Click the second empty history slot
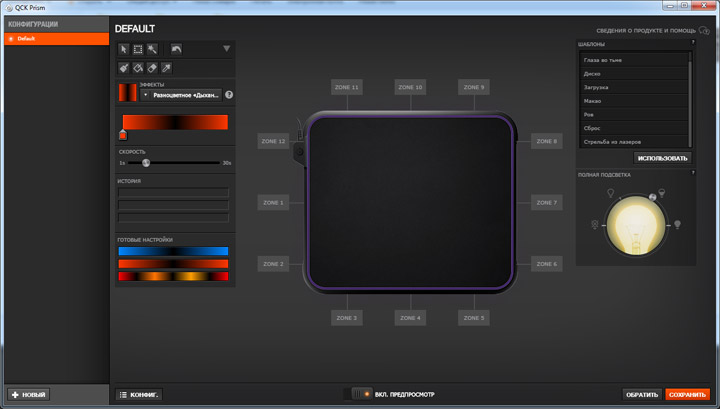This screenshot has height=409, width=720. tap(174, 205)
